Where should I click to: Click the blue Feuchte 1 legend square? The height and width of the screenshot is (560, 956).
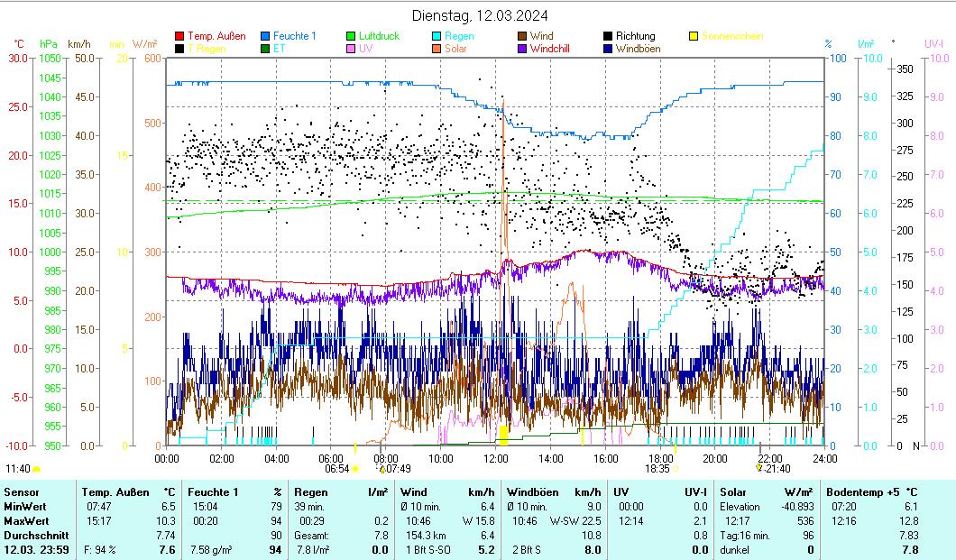[x=266, y=37]
